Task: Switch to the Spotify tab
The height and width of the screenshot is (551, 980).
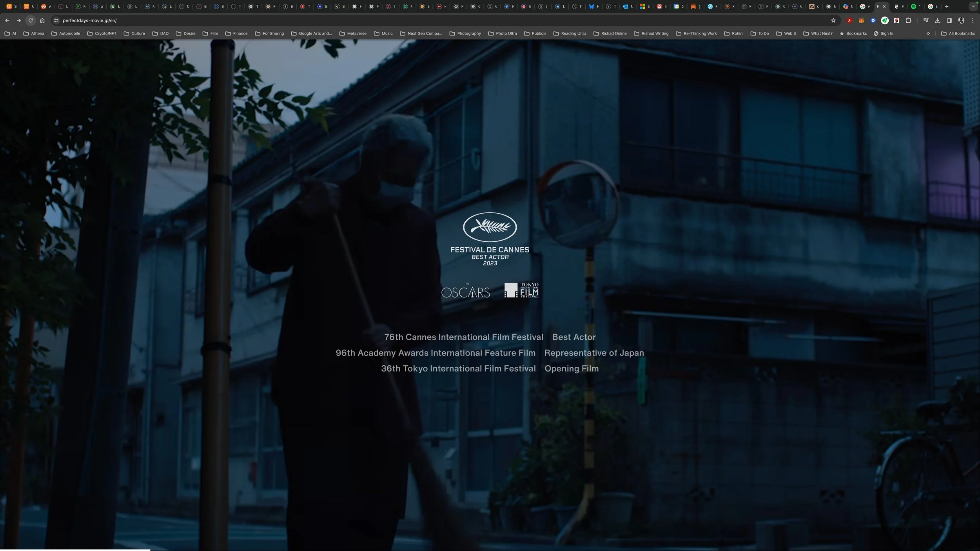Action: (x=915, y=6)
